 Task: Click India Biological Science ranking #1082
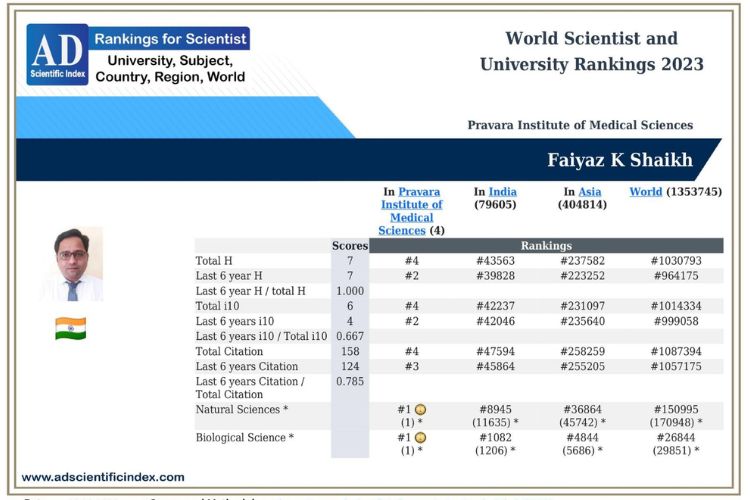[x=496, y=437]
